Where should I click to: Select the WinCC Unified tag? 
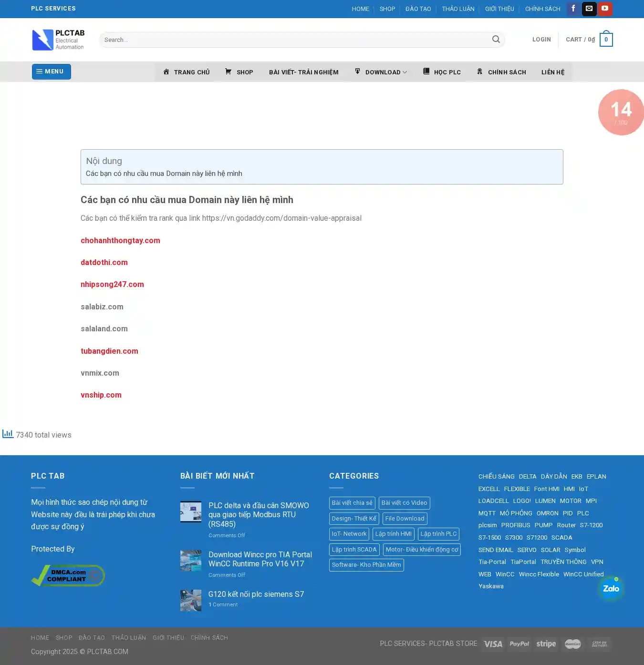point(583,574)
